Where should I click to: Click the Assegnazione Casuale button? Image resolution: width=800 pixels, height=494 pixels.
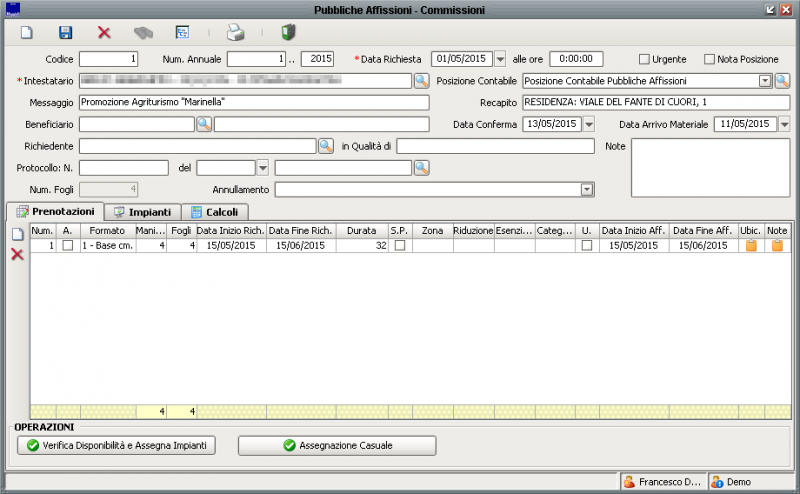click(x=337, y=445)
